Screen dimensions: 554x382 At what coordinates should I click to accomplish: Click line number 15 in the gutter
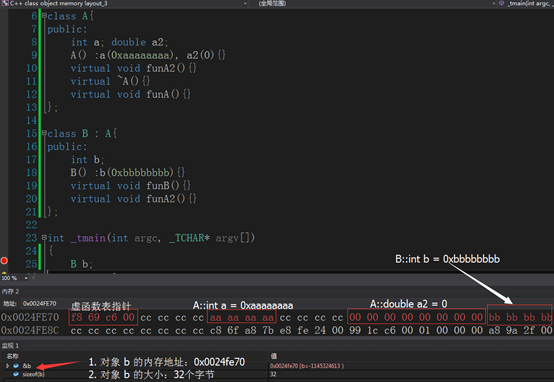[31, 133]
